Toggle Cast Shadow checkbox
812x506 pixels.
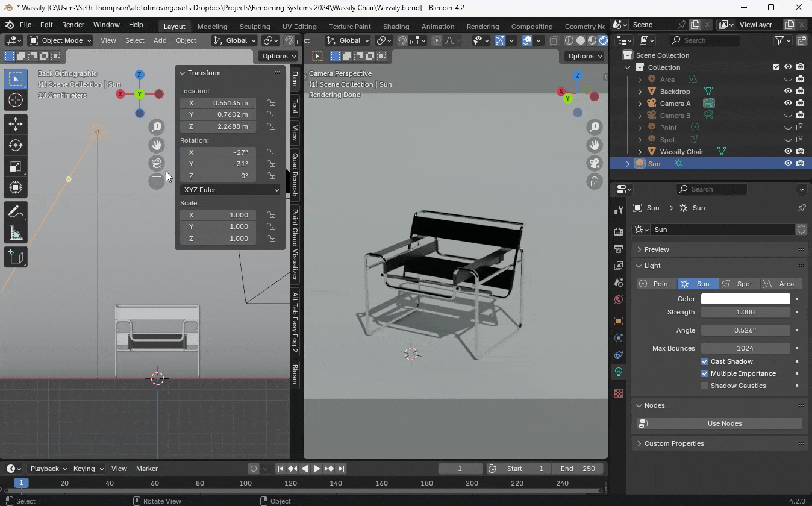tap(705, 361)
